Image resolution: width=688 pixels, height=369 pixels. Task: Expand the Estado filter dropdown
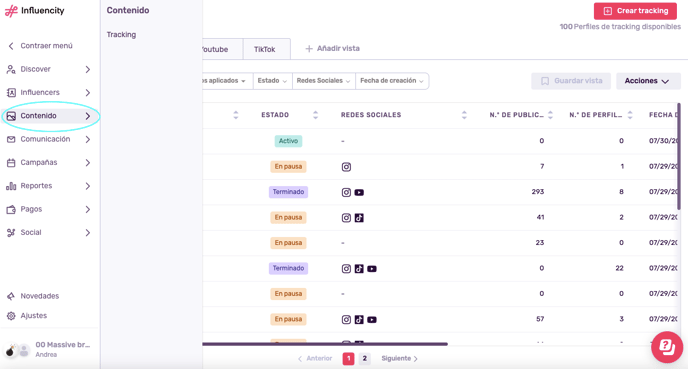point(272,81)
